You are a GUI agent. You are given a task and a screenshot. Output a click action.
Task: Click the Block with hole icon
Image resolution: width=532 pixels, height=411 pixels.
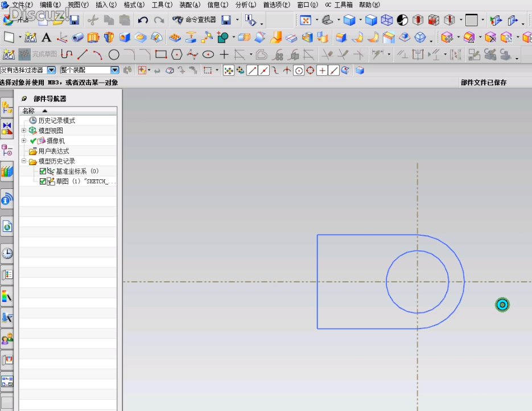125,38
